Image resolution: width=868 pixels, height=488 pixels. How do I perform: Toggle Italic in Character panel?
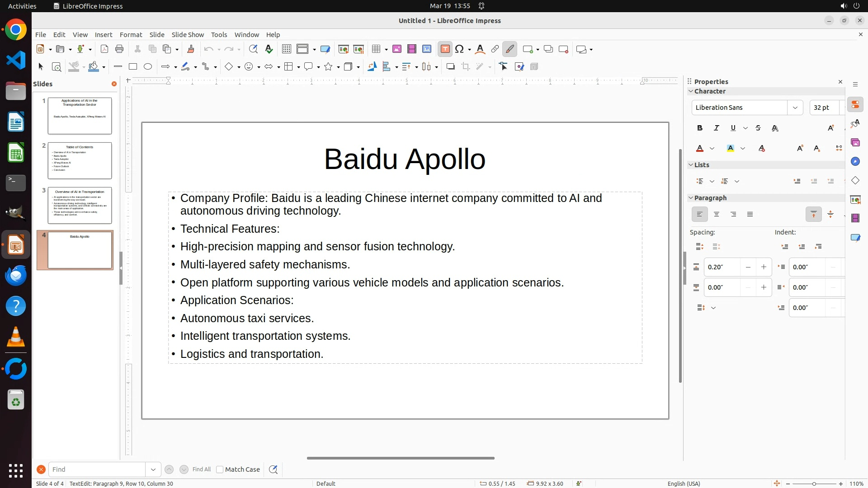pyautogui.click(x=717, y=128)
